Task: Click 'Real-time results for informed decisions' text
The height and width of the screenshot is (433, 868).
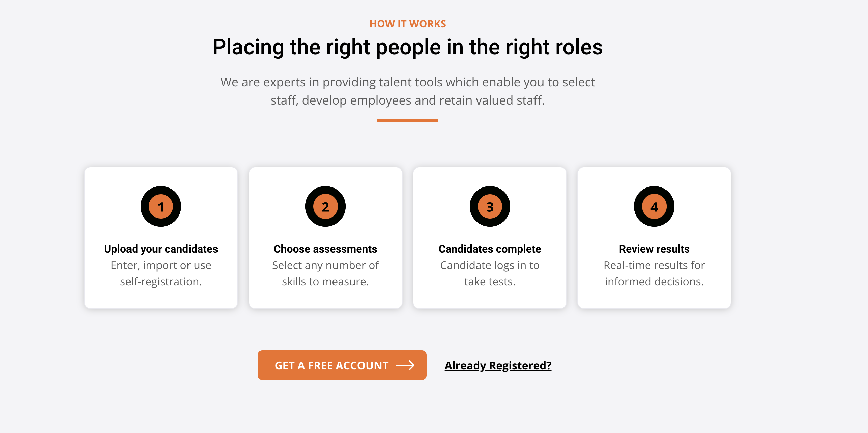Action: (654, 273)
